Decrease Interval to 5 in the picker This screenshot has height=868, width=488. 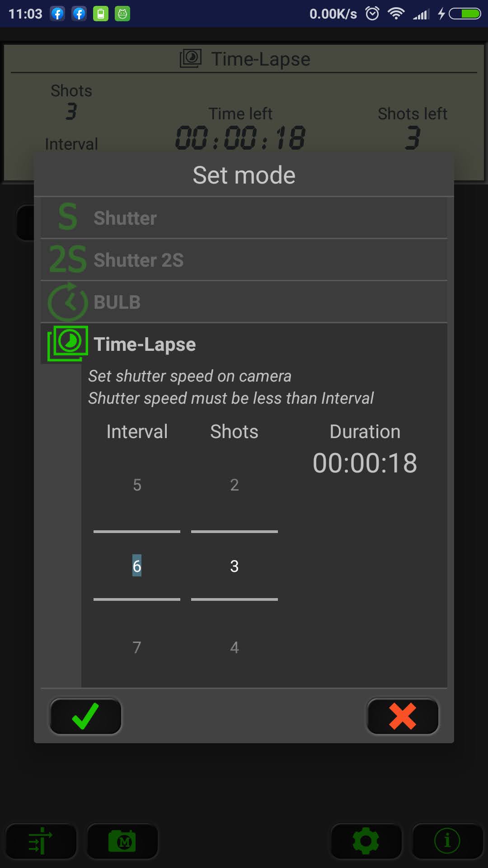137,485
